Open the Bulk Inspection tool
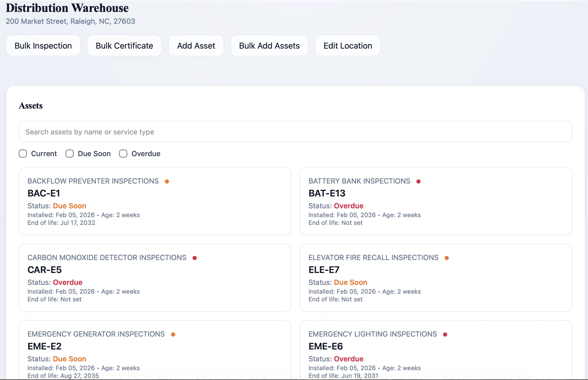Viewport: 588px width, 380px height. click(43, 45)
